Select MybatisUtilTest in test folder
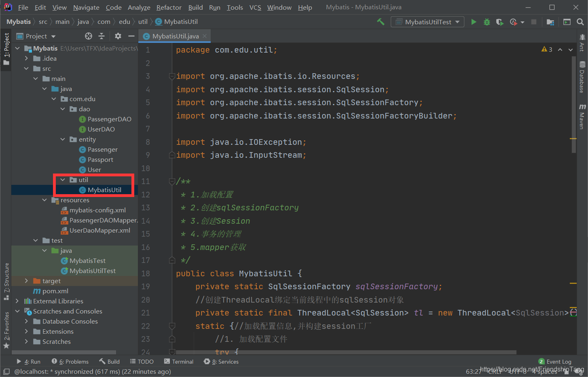Screen dimensions: 588x377 (88, 271)
